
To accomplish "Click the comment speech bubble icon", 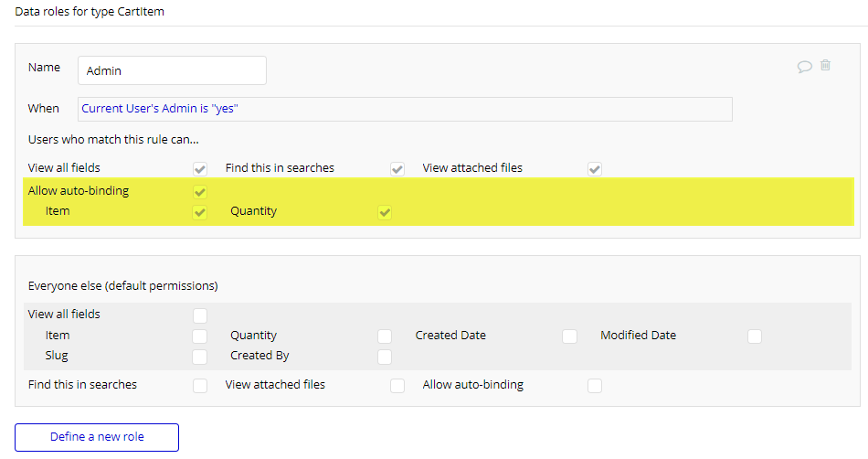I will pyautogui.click(x=804, y=67).
